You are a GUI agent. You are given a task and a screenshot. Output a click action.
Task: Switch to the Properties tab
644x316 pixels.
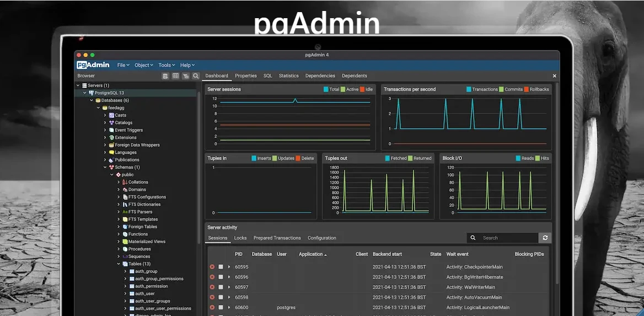pos(245,76)
